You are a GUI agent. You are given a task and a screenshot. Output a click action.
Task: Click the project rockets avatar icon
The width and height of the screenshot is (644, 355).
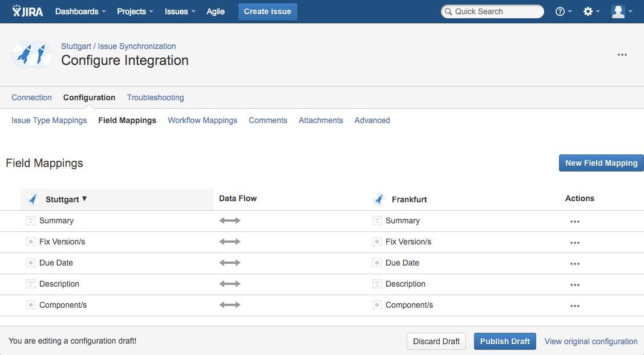[x=32, y=55]
